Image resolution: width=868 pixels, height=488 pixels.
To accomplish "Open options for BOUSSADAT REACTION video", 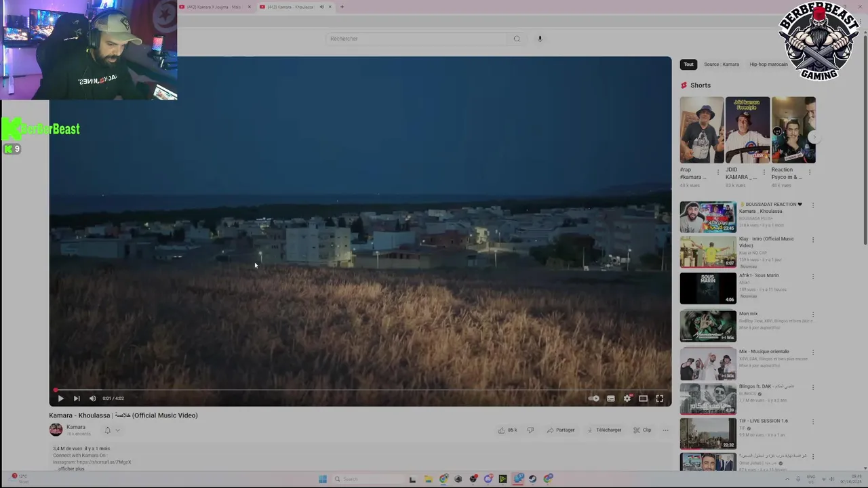I will (813, 205).
